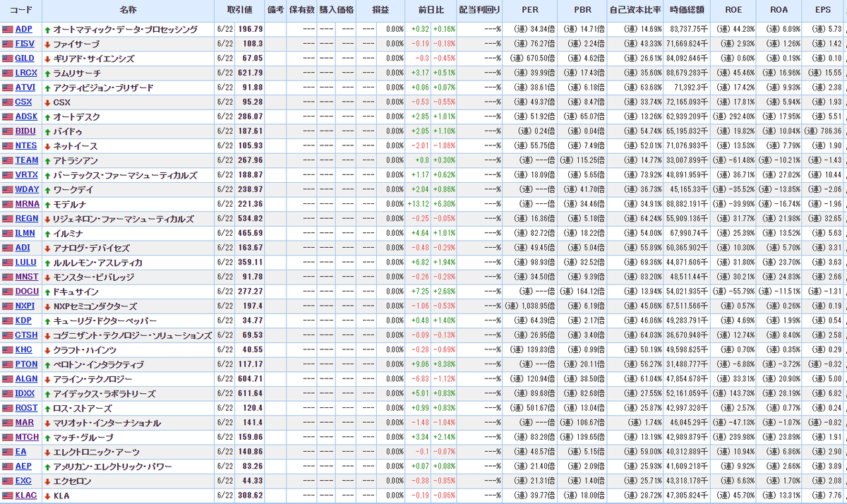Screen dimensions: 847x504
Task: Click the US flag icon beside NXPI
Action: 8,306
